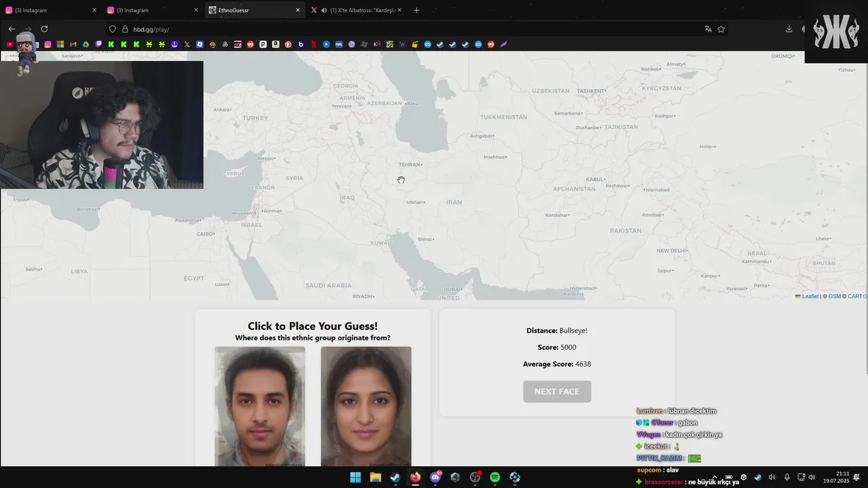
Task: Click the female face image
Action: [x=366, y=406]
